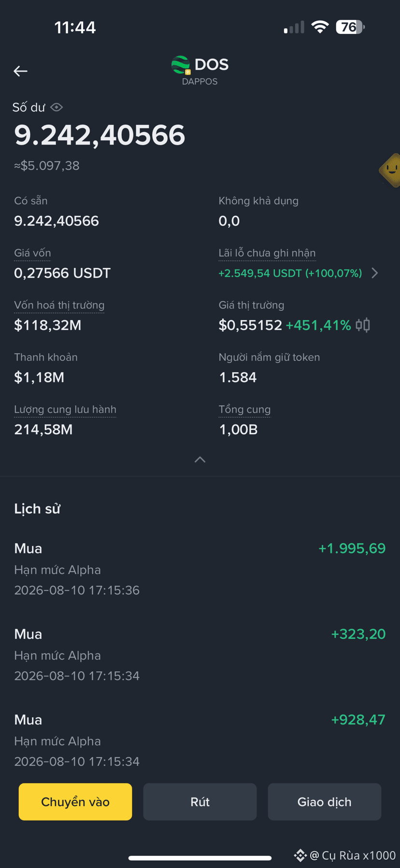This screenshot has width=400, height=868.
Task: Open the candlestick chart icon
Action: (363, 325)
